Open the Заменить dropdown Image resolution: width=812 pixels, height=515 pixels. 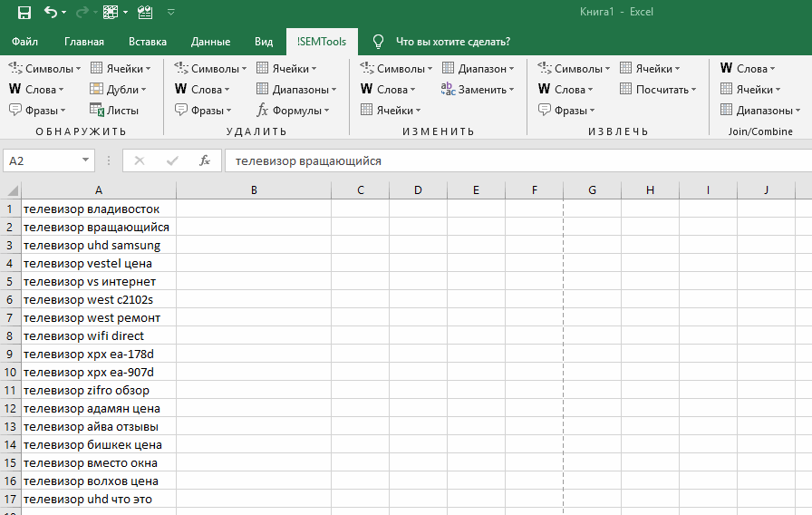pyautogui.click(x=478, y=89)
